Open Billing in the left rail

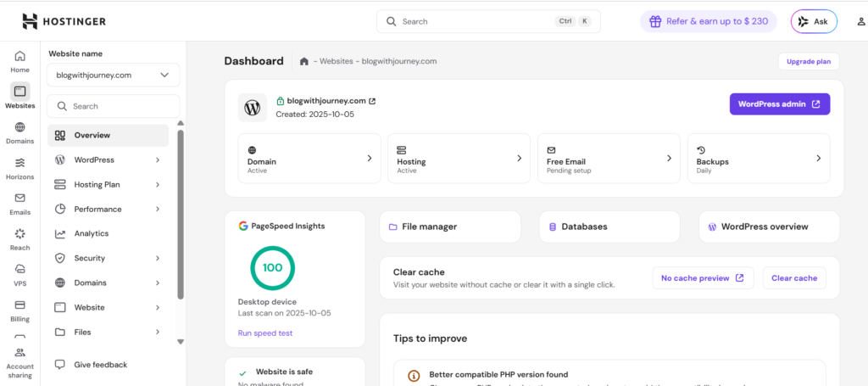20,310
